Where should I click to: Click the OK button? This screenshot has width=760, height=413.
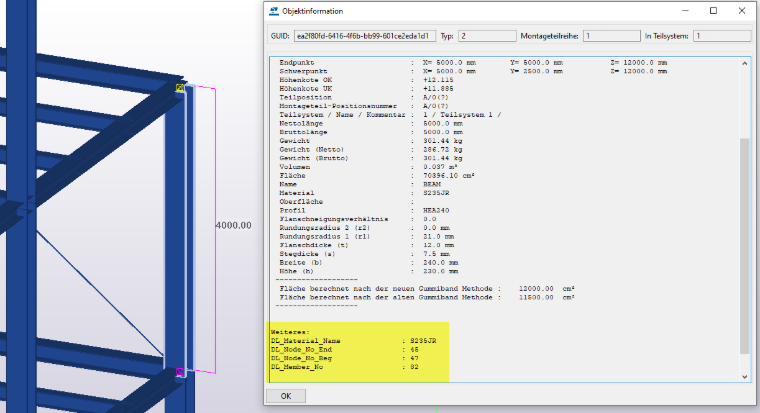pos(286,396)
